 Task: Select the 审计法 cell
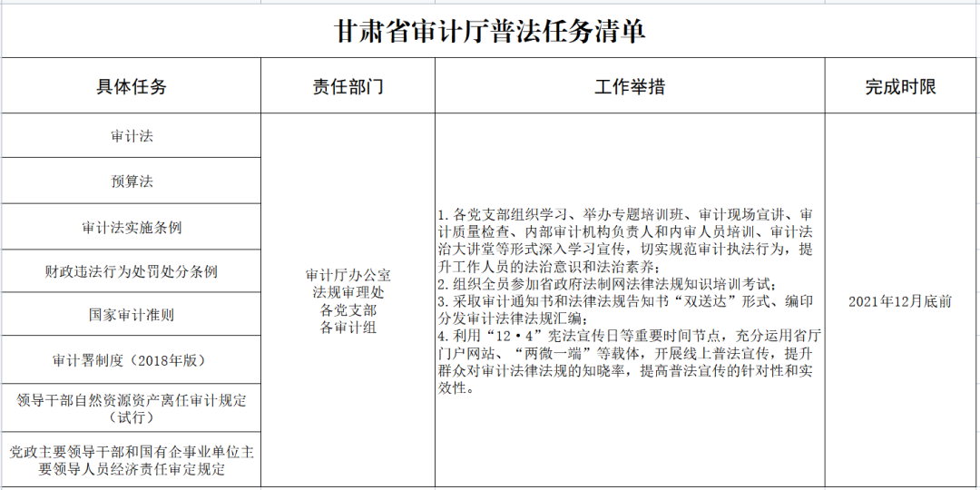pyautogui.click(x=132, y=135)
